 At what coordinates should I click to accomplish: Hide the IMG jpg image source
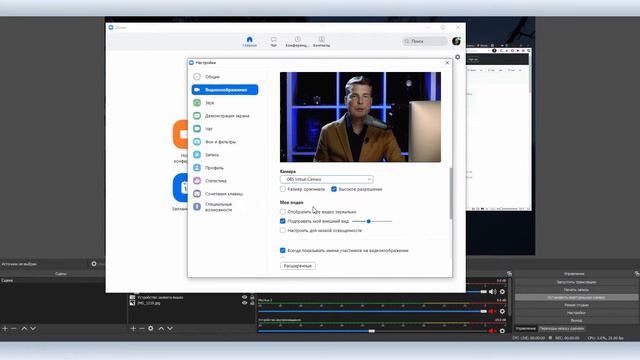(x=244, y=303)
